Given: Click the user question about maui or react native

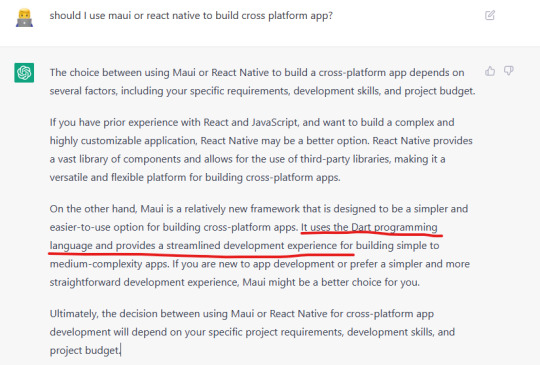Looking at the screenshot, I should 191,15.
